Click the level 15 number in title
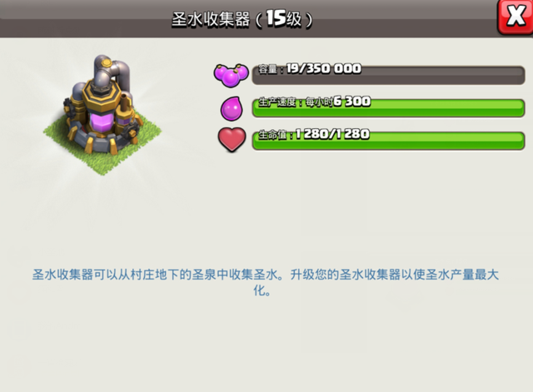533x392 pixels. coord(276,18)
